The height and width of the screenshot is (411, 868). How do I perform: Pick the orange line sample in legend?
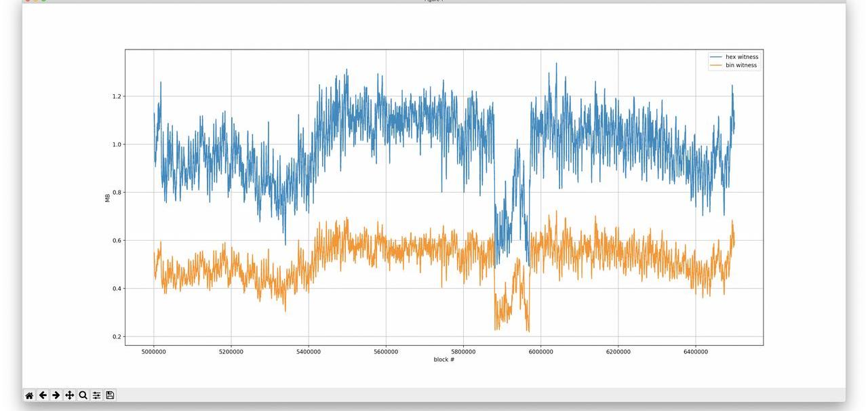[715, 65]
